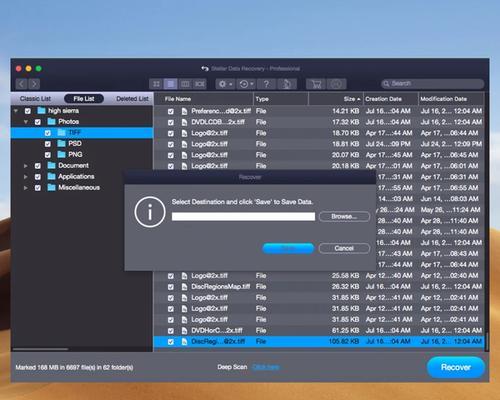
Task: Click Browse... to choose a destination
Action: coord(344,216)
